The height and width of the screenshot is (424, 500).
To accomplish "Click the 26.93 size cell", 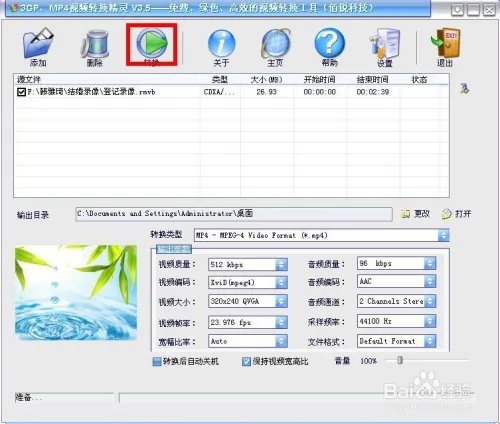I will coord(267,92).
